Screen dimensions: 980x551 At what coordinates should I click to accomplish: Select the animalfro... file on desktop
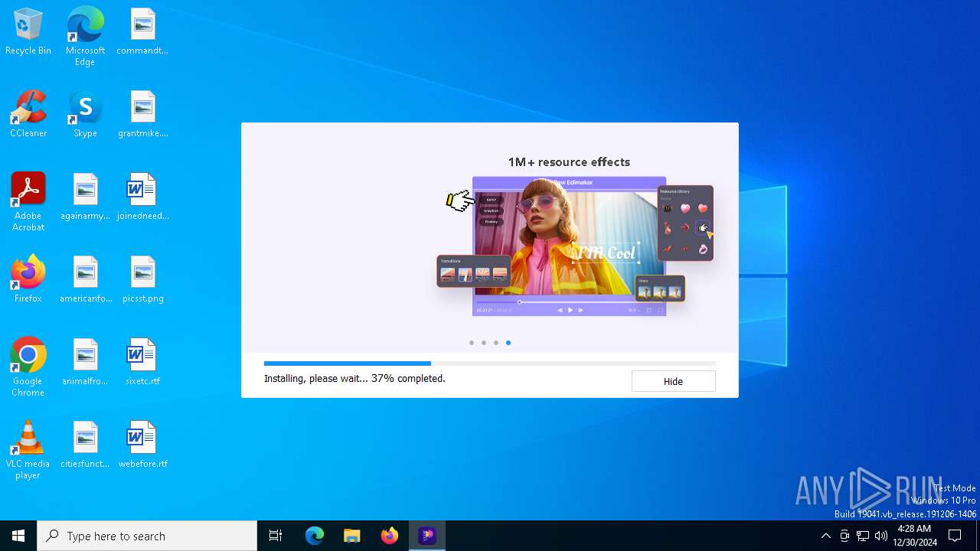tap(85, 363)
